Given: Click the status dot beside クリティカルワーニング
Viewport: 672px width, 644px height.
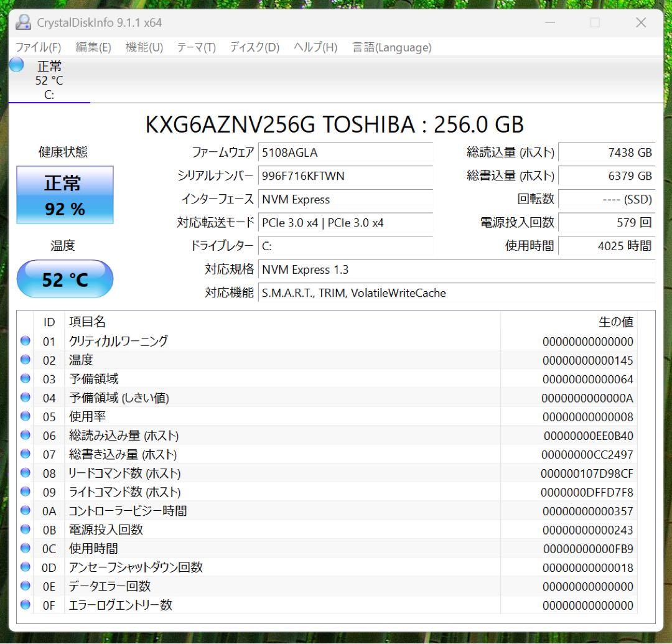Looking at the screenshot, I should (25, 341).
